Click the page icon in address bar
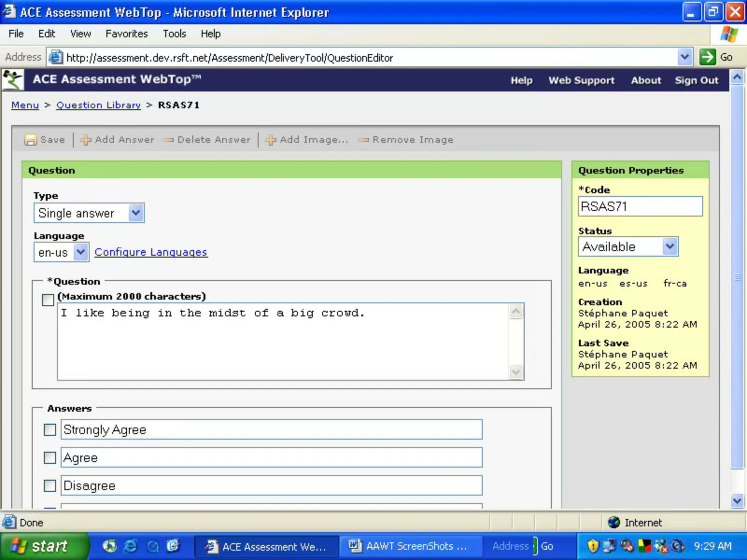Screen dimensions: 747x560 tap(56, 57)
